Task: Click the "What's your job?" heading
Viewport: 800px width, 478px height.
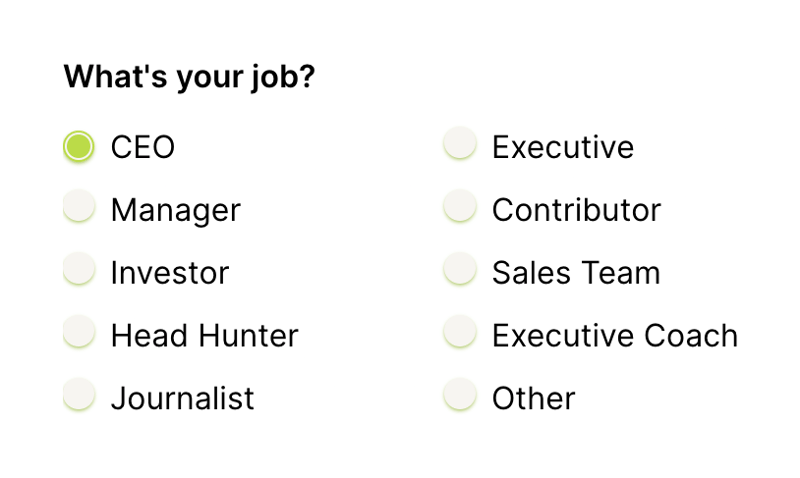Action: [x=189, y=76]
